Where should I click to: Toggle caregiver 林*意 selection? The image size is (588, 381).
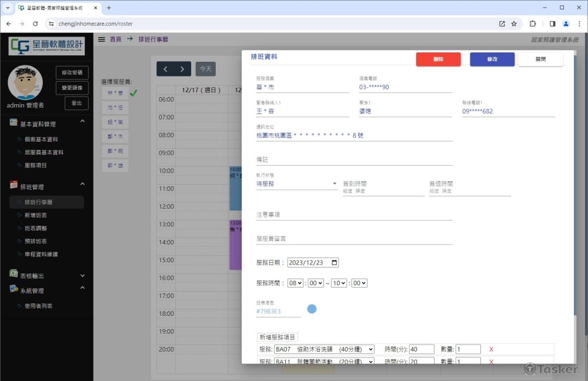pos(115,93)
